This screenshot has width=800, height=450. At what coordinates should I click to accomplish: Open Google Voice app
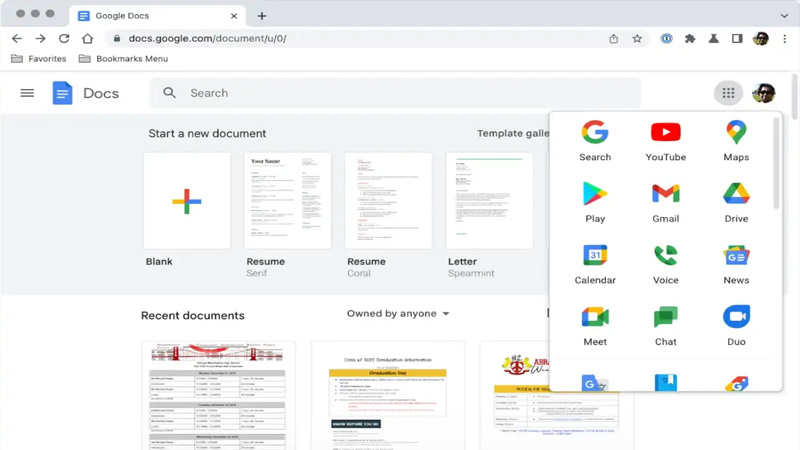pyautogui.click(x=665, y=264)
